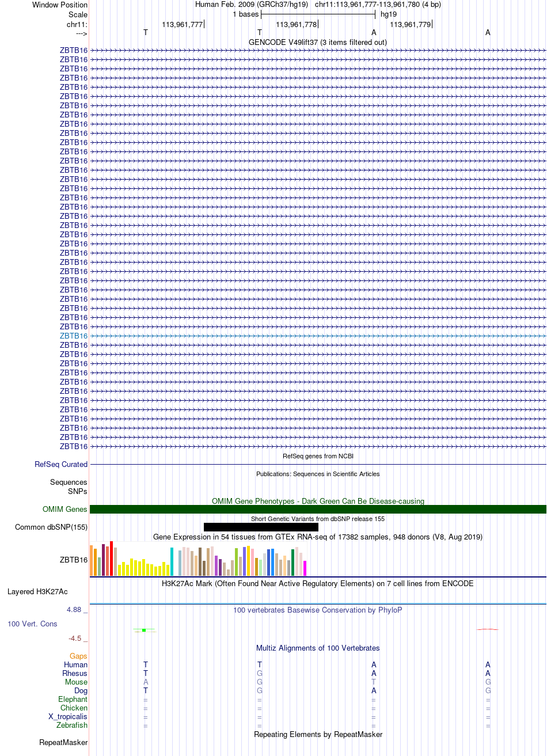
Task: Open Repeating Elements by RepeatMasker title
Action: click(x=318, y=734)
